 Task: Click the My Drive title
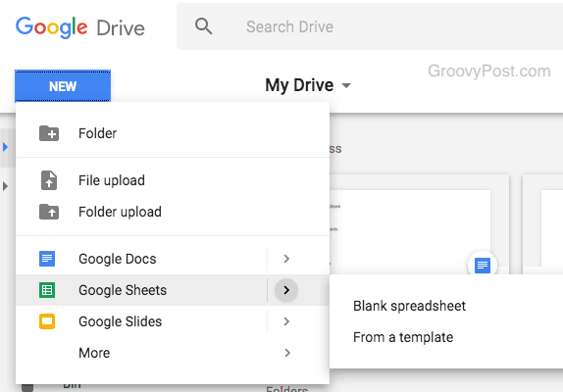coord(299,85)
